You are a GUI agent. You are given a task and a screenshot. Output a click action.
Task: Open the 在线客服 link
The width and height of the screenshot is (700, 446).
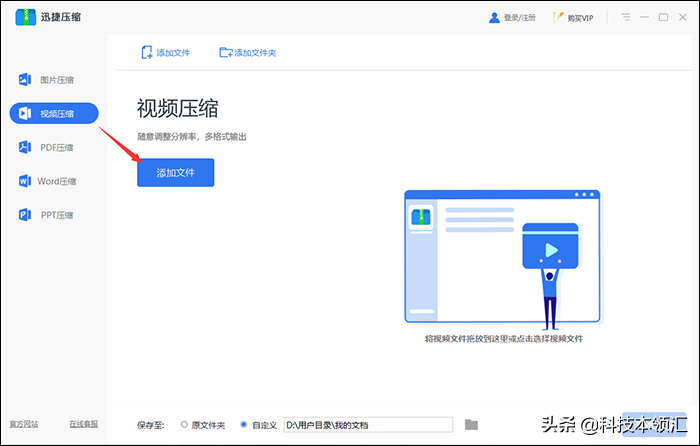point(83,424)
